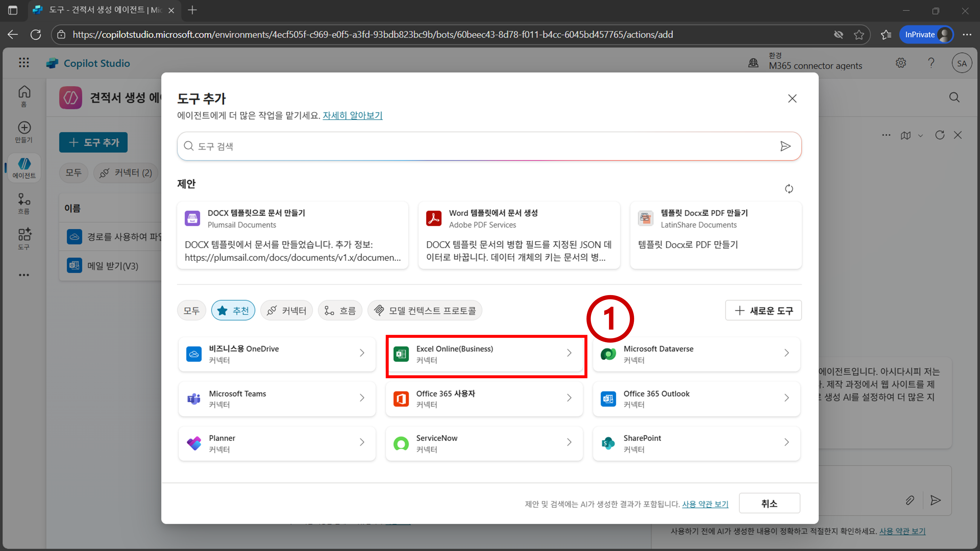Select the 추천 filter chip
This screenshot has width=980, height=551.
click(x=233, y=311)
